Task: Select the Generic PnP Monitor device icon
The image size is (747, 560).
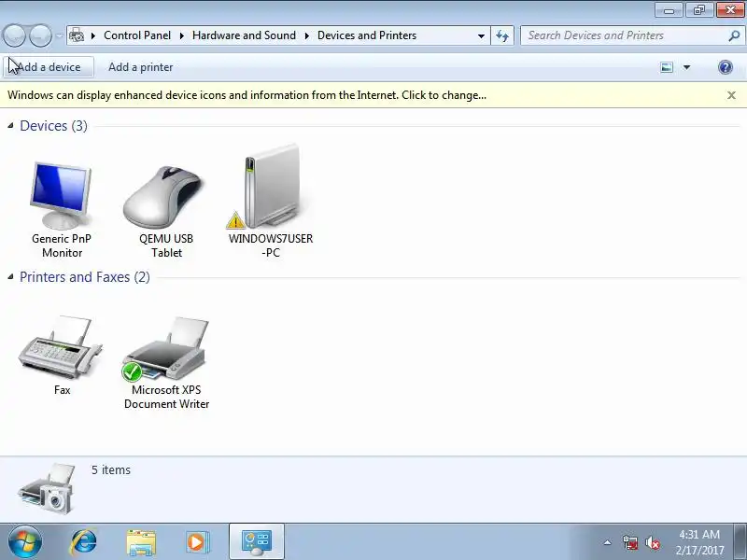Action: click(61, 196)
